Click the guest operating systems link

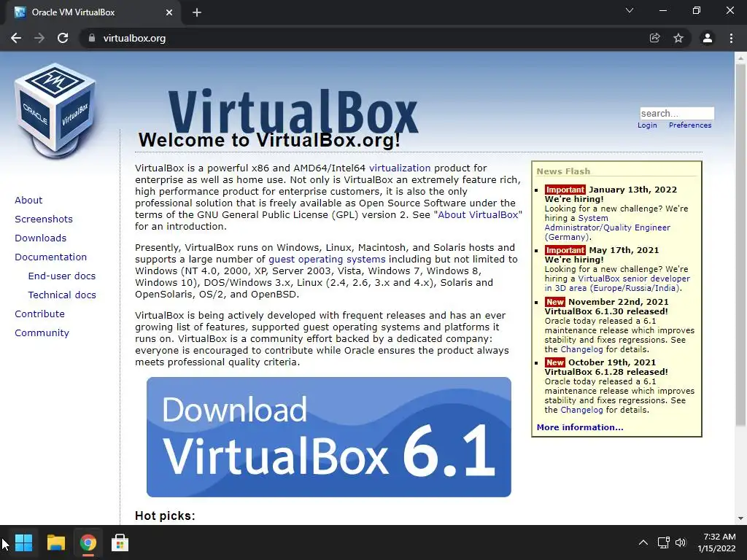coord(327,260)
